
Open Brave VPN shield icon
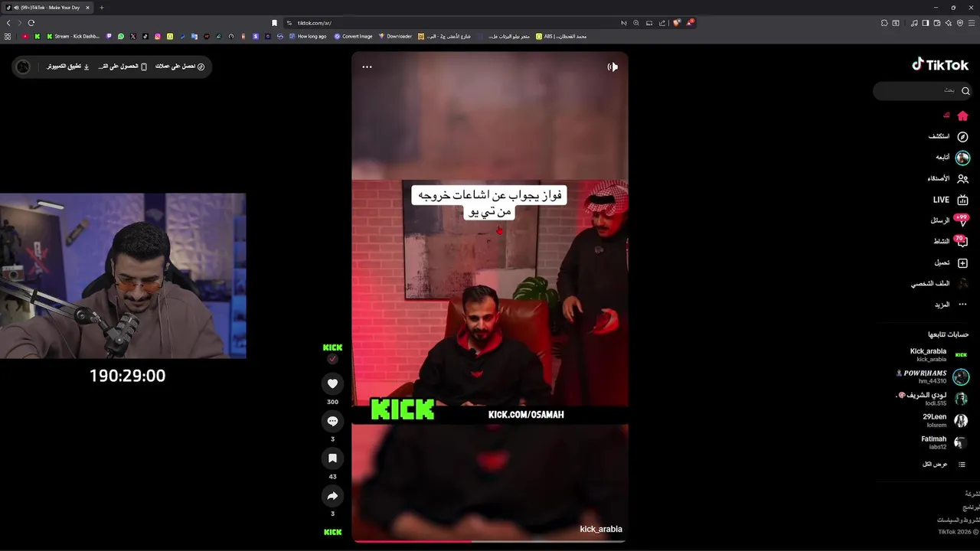click(x=960, y=23)
